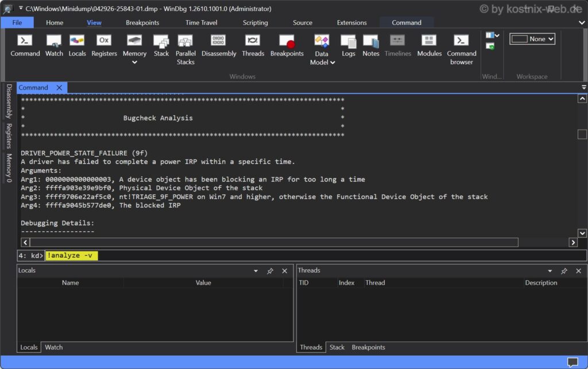Switch to the Source ribbon tab
The image size is (588, 369).
(x=303, y=22)
